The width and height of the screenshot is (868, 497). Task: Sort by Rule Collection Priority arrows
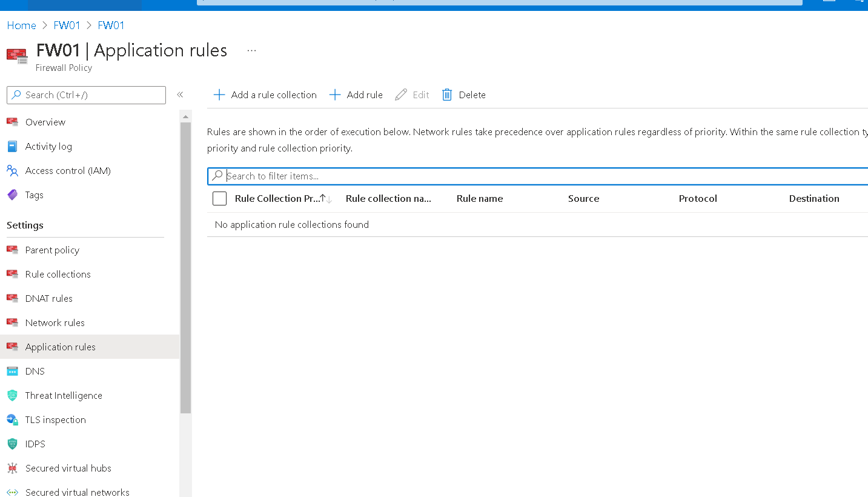click(326, 199)
